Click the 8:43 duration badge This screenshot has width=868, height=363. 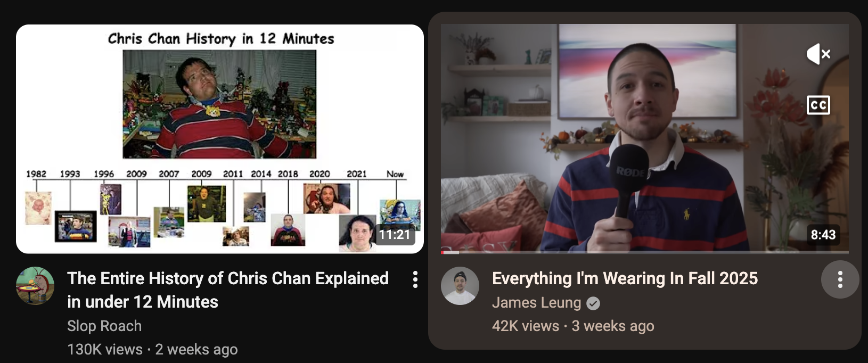[x=823, y=235]
